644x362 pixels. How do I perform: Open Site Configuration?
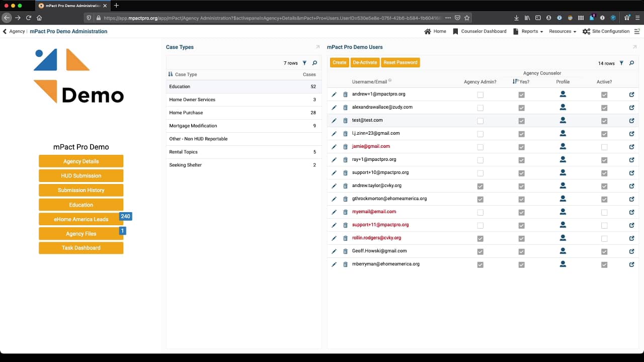click(x=606, y=31)
